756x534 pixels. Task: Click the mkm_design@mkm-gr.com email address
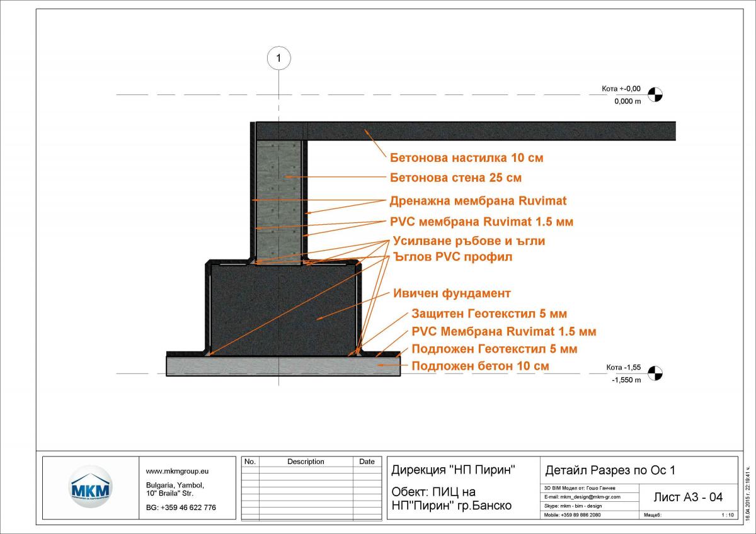pyautogui.click(x=590, y=497)
